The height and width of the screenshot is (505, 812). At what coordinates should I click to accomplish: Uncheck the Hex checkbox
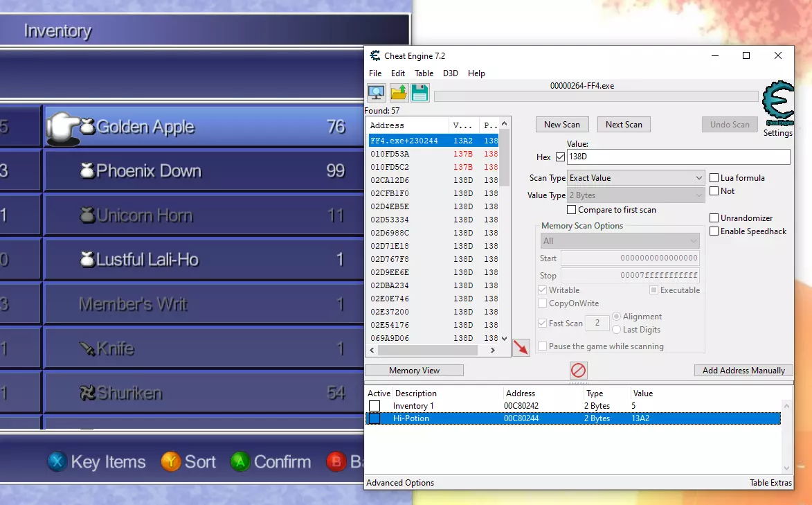pos(560,157)
